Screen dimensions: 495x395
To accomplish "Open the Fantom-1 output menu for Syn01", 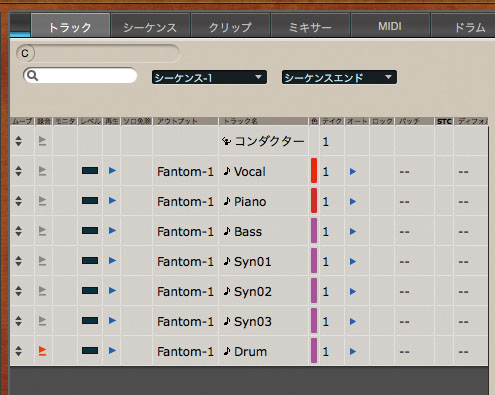I will [185, 262].
